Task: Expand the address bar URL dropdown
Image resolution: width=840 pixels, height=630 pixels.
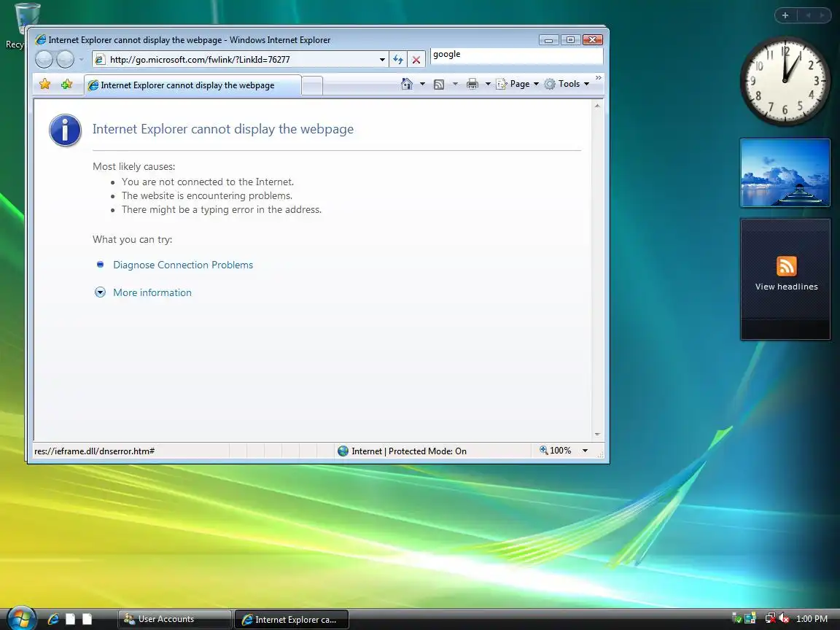Action: coord(382,60)
